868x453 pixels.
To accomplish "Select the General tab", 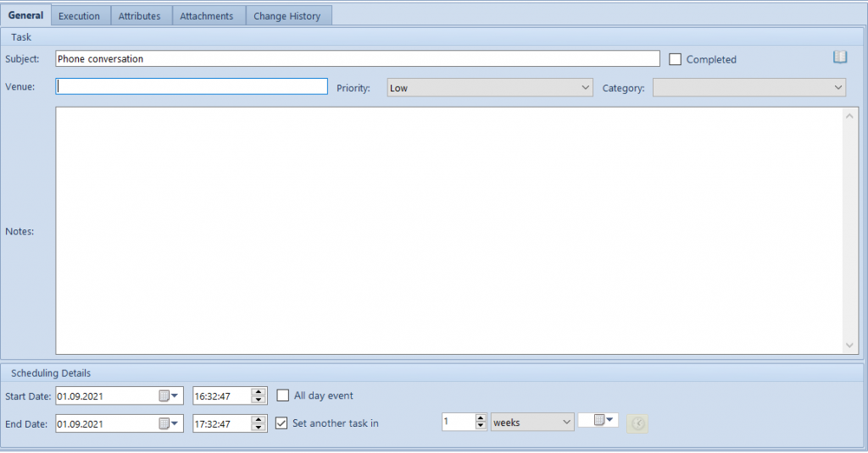I will coord(25,15).
